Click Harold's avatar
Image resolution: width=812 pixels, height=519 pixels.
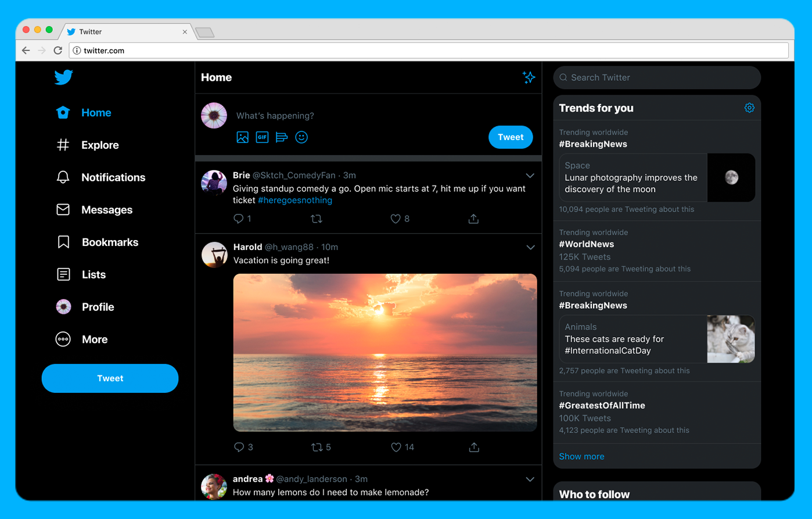pyautogui.click(x=214, y=255)
